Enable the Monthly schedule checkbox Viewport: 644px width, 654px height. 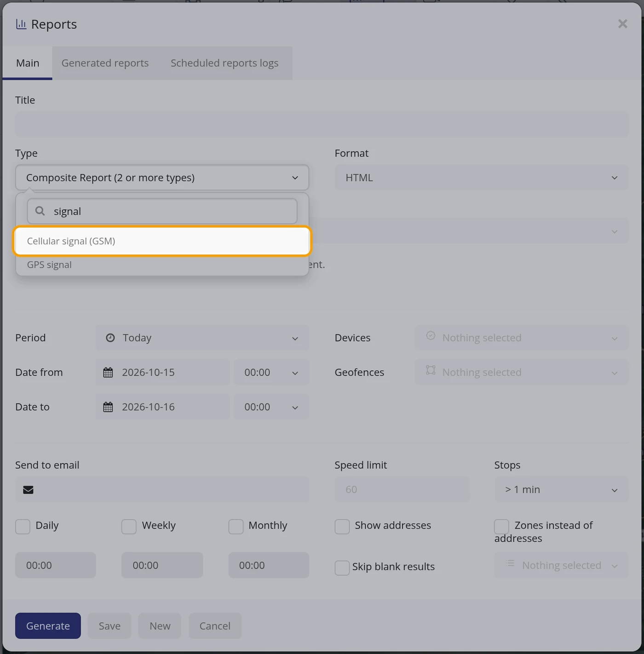(236, 527)
